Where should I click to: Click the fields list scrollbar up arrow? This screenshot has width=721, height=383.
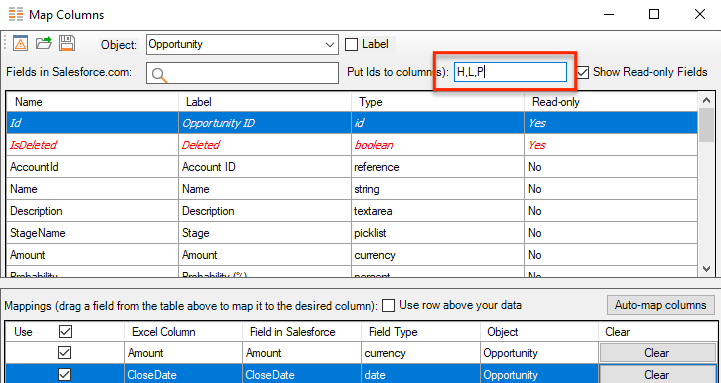(x=707, y=100)
